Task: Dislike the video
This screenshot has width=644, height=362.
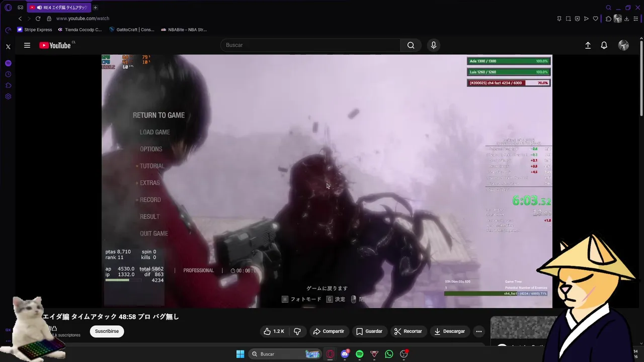Action: pos(297,331)
